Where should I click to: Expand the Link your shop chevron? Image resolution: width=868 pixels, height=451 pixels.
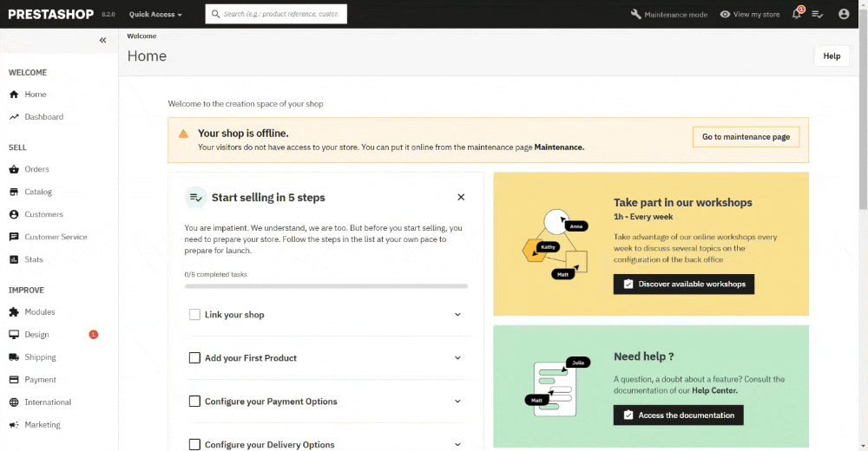click(457, 314)
